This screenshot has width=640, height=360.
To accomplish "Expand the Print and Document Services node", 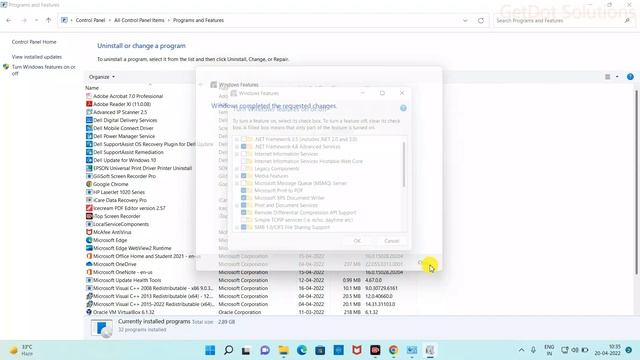I will [x=237, y=205].
